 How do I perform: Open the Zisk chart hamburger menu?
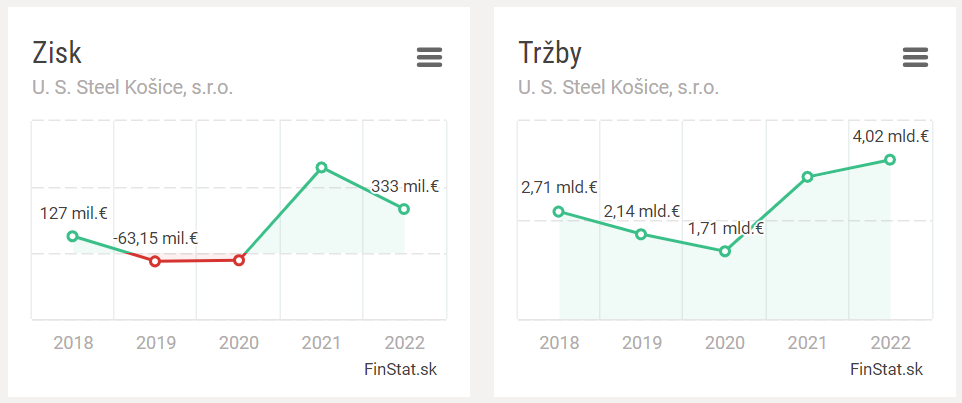tap(429, 58)
